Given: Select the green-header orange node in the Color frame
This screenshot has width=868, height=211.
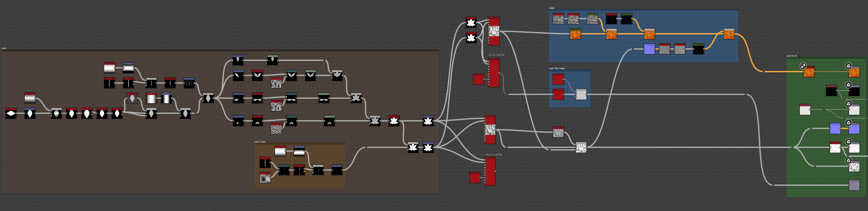Looking at the screenshot, I should click(575, 34).
